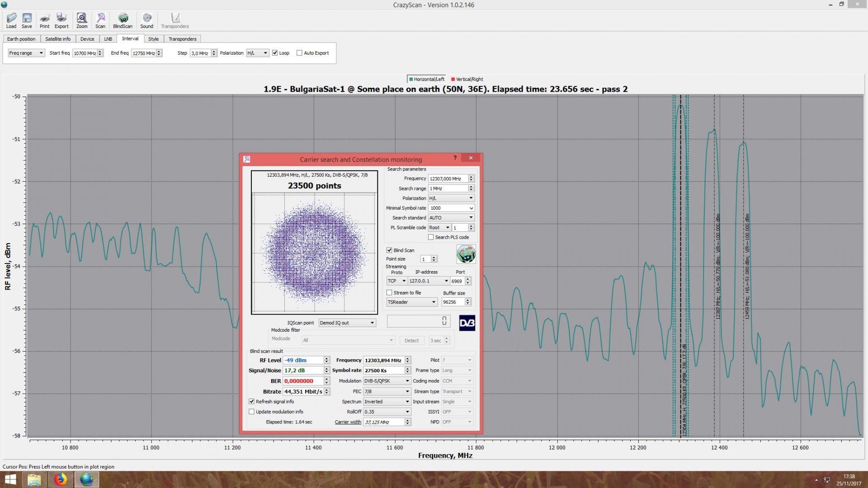The height and width of the screenshot is (488, 868).
Task: Open the Export tool
Action: pyautogui.click(x=61, y=20)
